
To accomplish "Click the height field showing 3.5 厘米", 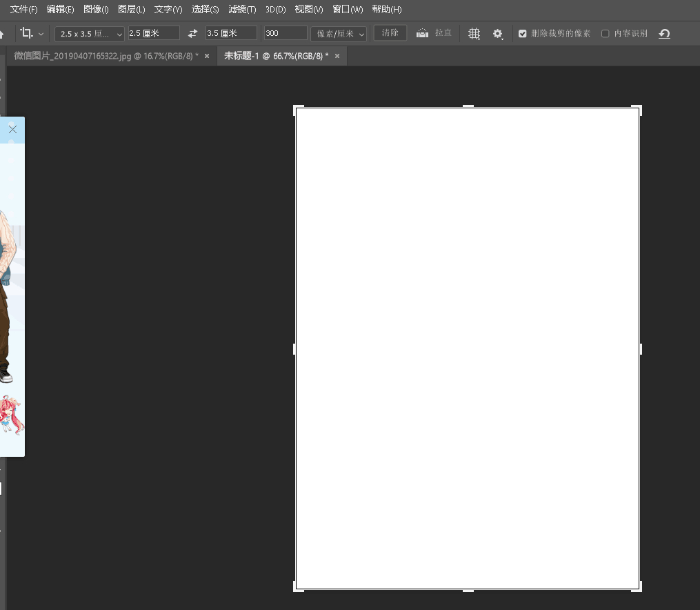I will click(x=231, y=33).
